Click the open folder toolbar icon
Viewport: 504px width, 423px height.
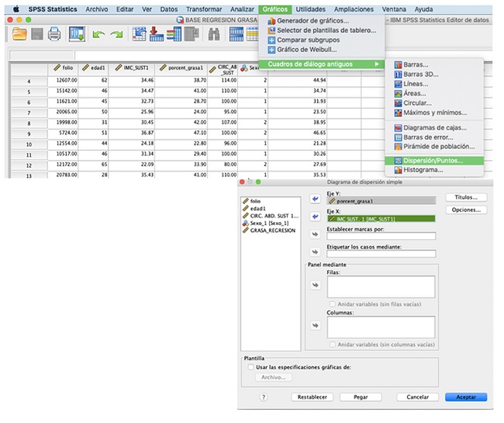[x=18, y=33]
